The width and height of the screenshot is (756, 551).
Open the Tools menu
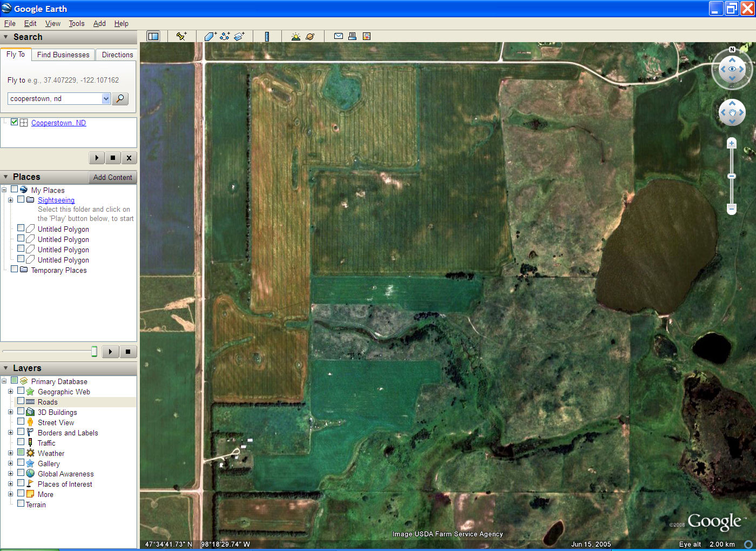coord(77,23)
